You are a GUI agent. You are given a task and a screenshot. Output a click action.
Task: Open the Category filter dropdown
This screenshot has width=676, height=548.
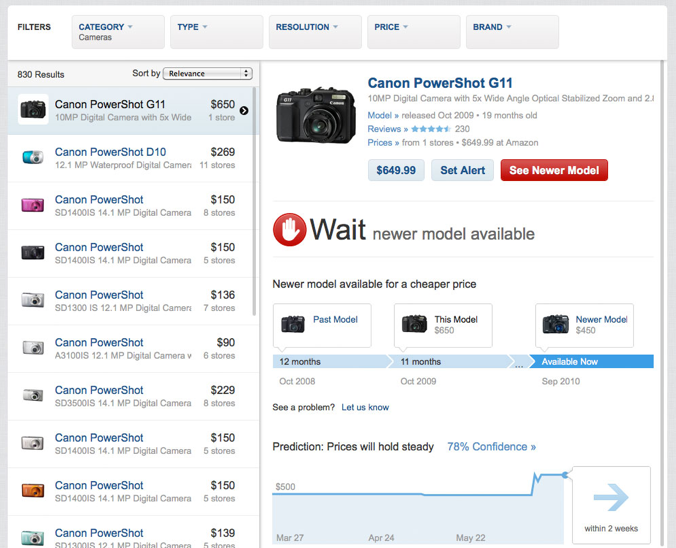pyautogui.click(x=118, y=32)
